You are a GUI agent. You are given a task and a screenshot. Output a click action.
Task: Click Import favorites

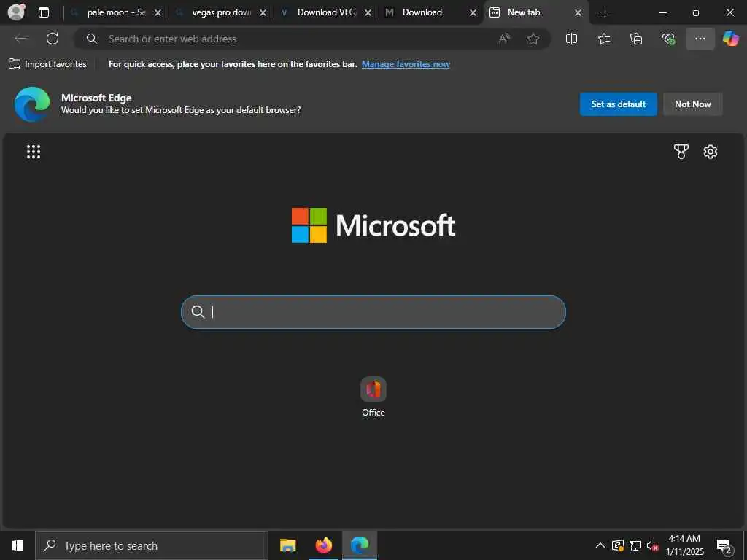(47, 64)
